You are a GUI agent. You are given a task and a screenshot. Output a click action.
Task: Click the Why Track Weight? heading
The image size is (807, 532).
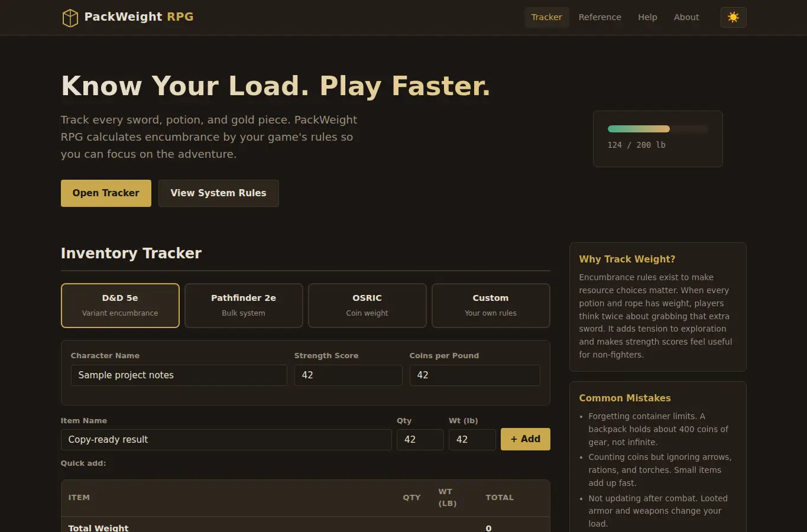click(627, 259)
